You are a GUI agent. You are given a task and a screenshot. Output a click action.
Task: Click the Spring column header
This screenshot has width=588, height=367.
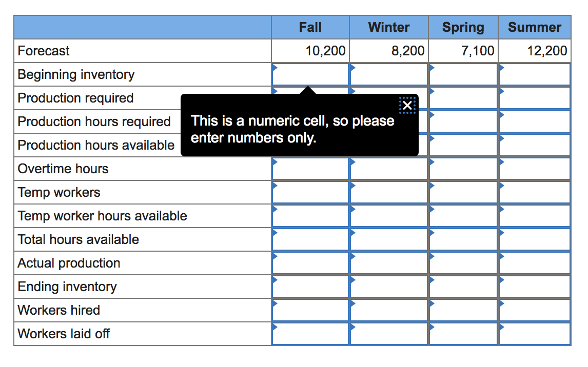[x=463, y=27]
